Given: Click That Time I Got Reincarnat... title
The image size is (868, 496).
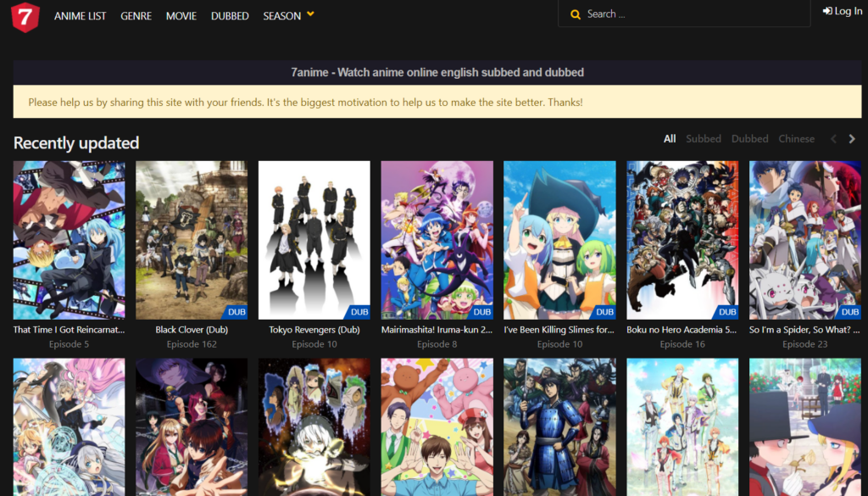Looking at the screenshot, I should tap(70, 330).
